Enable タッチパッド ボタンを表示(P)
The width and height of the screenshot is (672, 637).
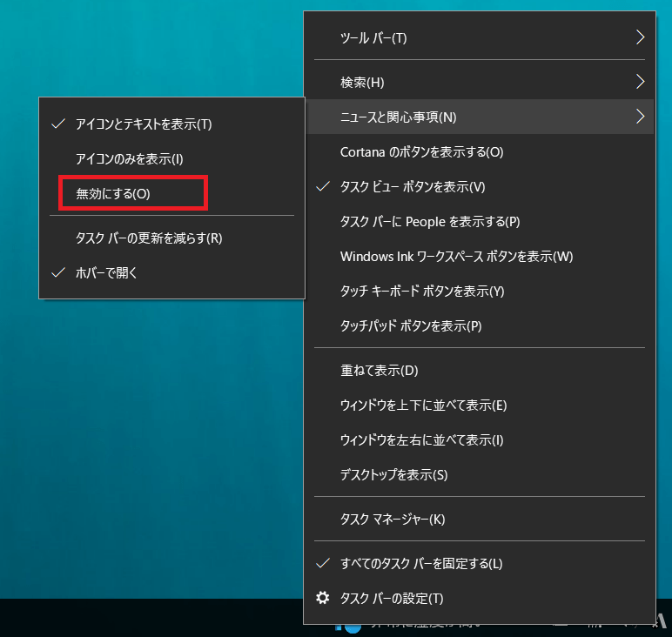coord(480,326)
